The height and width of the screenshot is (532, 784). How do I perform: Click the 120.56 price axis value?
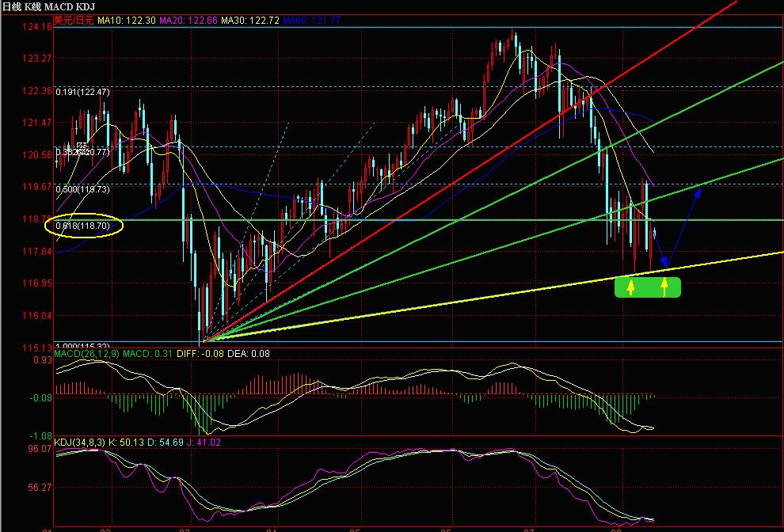[37, 154]
